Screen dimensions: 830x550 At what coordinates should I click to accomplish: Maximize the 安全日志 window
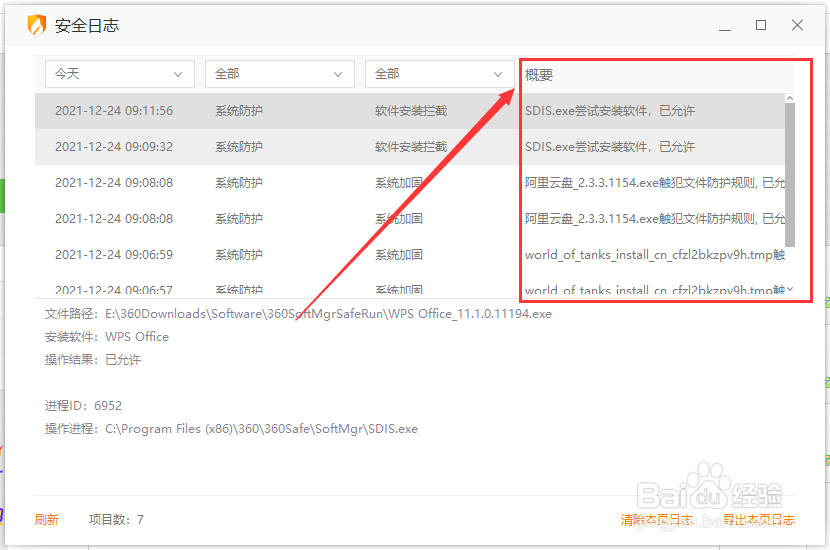point(761,25)
